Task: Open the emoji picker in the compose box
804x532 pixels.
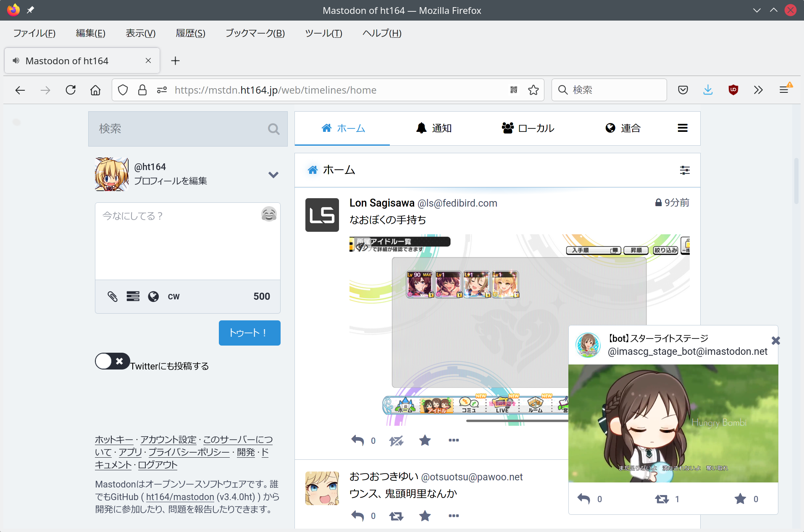Action: [x=269, y=214]
